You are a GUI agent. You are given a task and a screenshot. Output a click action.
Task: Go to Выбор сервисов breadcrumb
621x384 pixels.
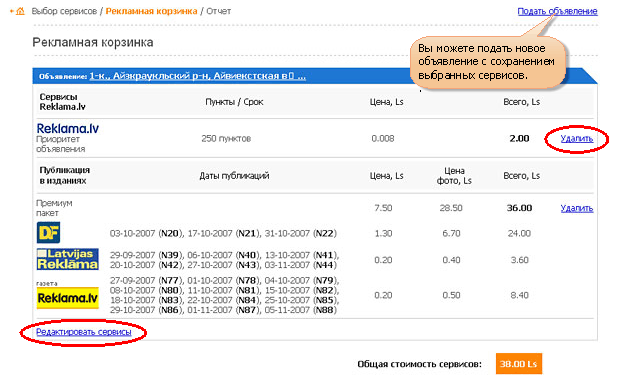pos(64,11)
